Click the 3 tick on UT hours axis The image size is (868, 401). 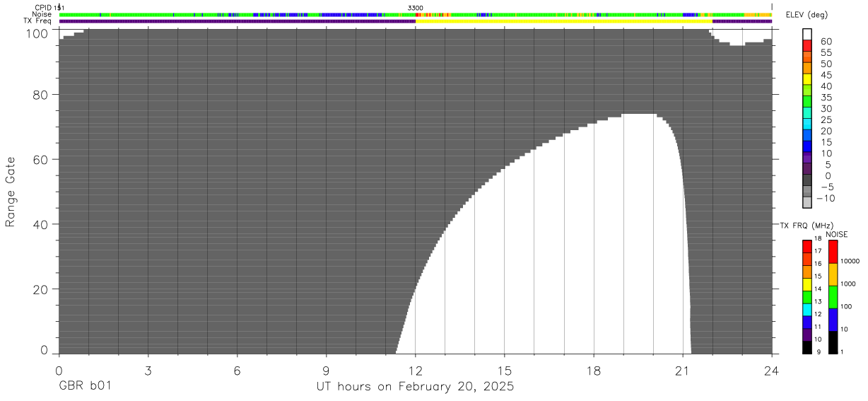(148, 370)
